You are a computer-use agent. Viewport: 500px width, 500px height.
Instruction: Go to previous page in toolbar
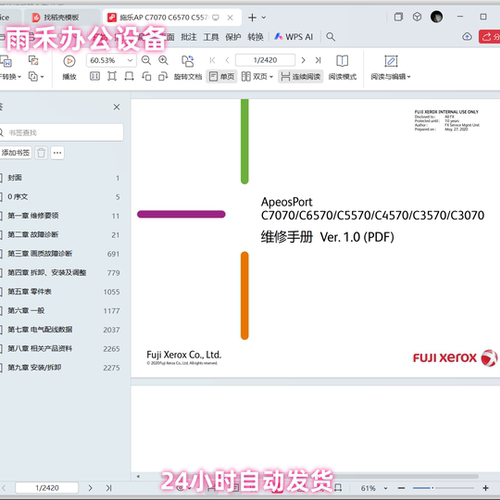[x=227, y=60]
